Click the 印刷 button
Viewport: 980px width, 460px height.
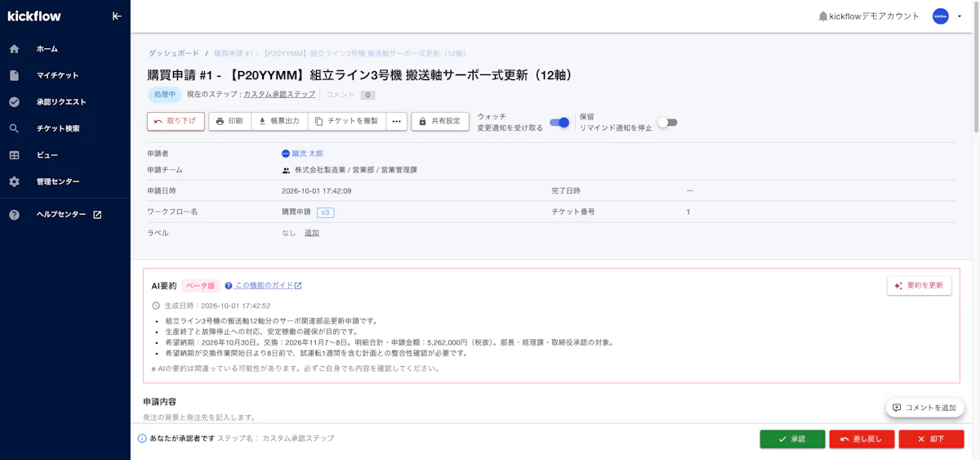(x=229, y=121)
